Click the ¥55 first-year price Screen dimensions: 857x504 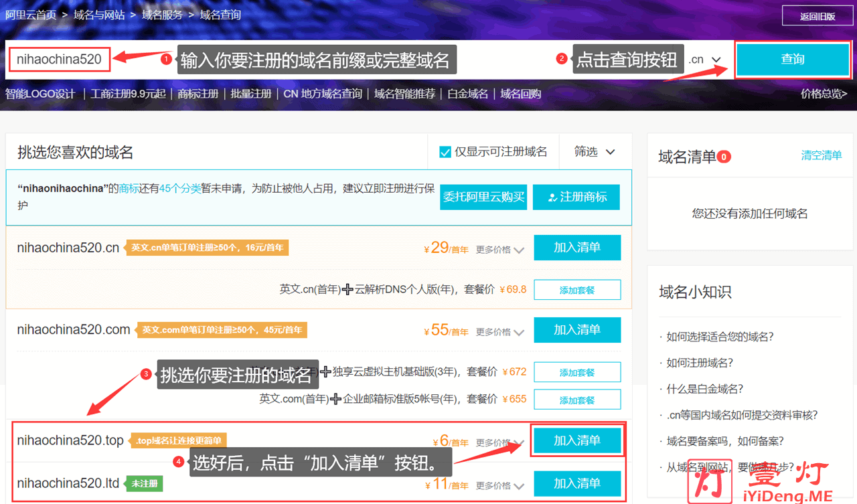click(447, 331)
